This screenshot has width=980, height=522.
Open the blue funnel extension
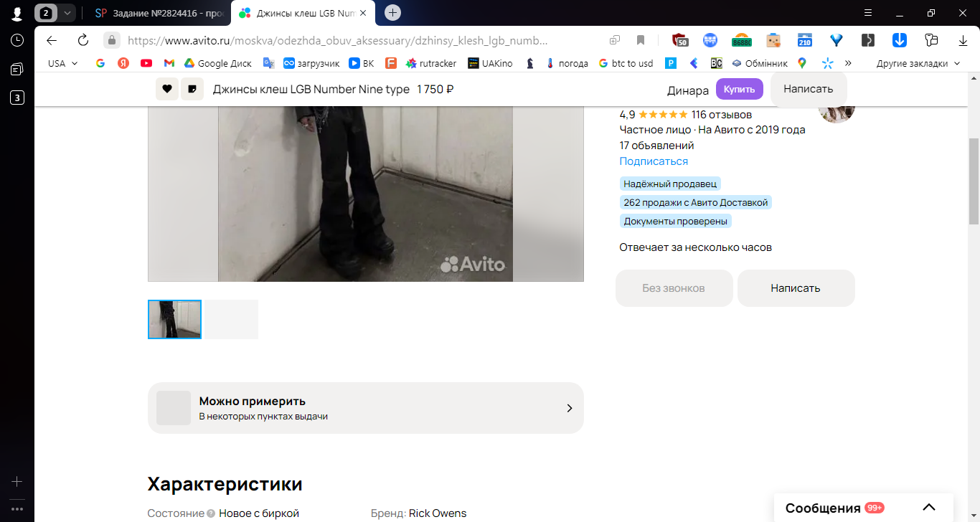[836, 40]
